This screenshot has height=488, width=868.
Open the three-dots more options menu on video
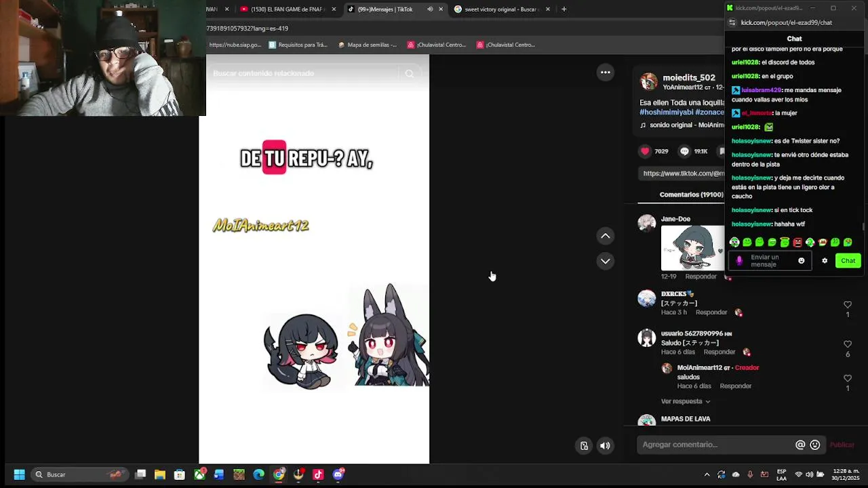click(x=605, y=73)
